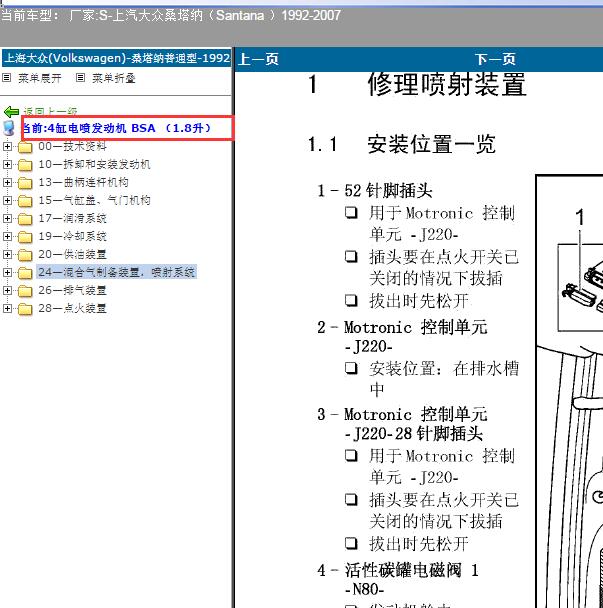Expand the 10—拆卸和安装发动机 node
Viewport: 603px width, 608px height.
[7, 164]
